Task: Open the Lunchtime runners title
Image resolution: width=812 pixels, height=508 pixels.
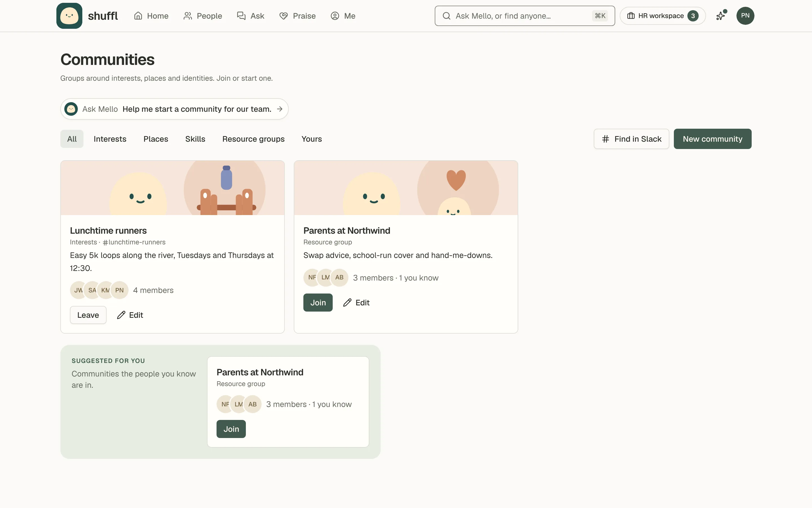Action: (x=108, y=231)
